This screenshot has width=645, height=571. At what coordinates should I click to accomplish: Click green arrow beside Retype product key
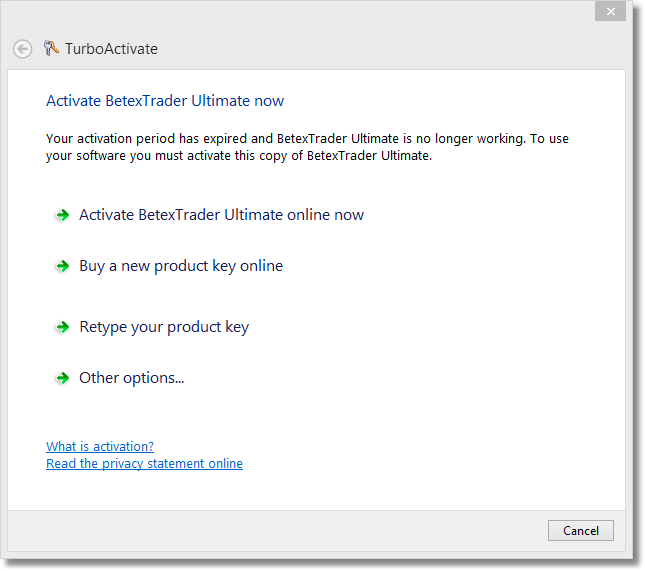tap(63, 327)
